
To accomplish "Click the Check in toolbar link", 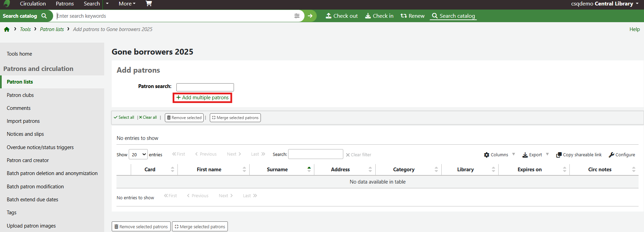I will click(379, 16).
